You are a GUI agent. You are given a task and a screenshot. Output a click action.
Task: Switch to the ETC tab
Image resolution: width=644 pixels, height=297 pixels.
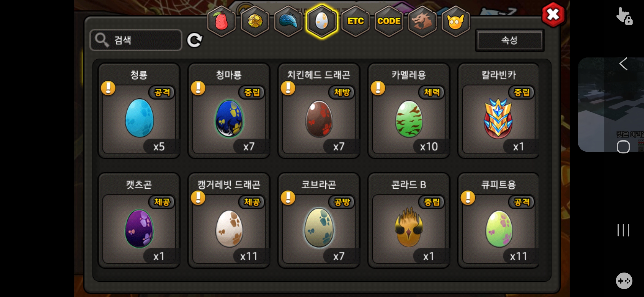coord(355,21)
